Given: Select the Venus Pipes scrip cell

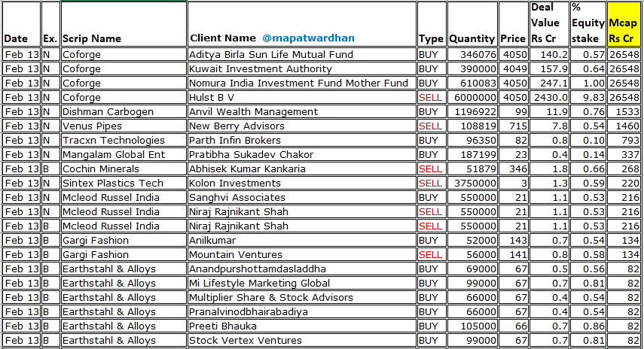Looking at the screenshot, I should tap(124, 126).
